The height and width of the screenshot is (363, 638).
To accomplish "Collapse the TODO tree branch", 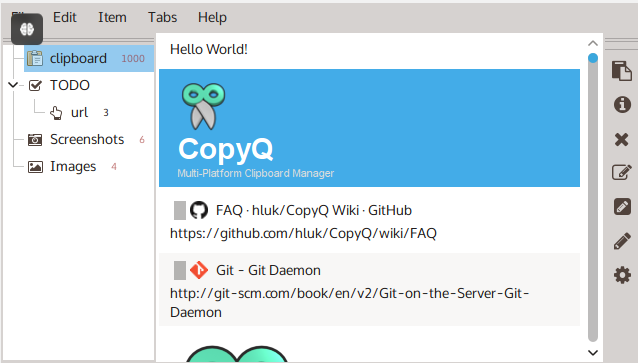I will pyautogui.click(x=13, y=85).
